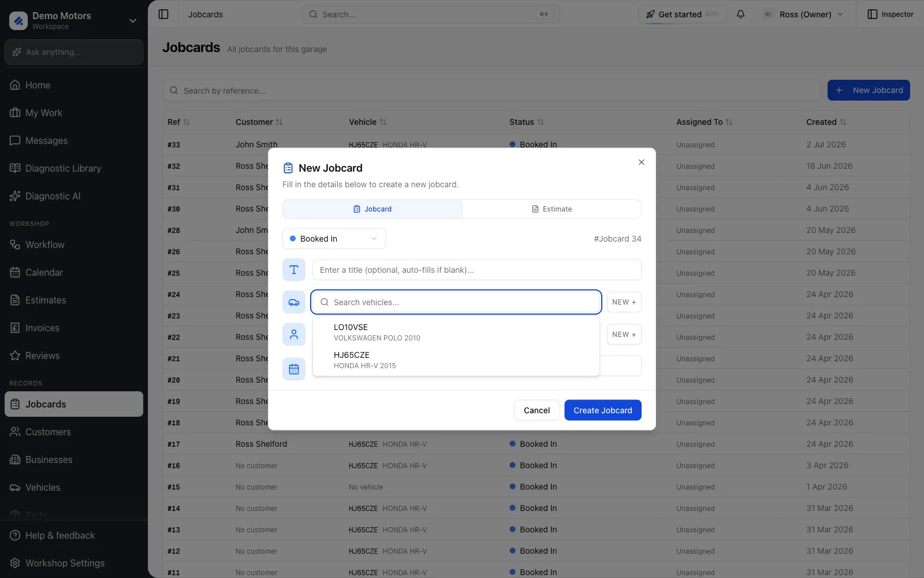Click the Get started progress button
The image size is (924, 578).
coord(683,14)
